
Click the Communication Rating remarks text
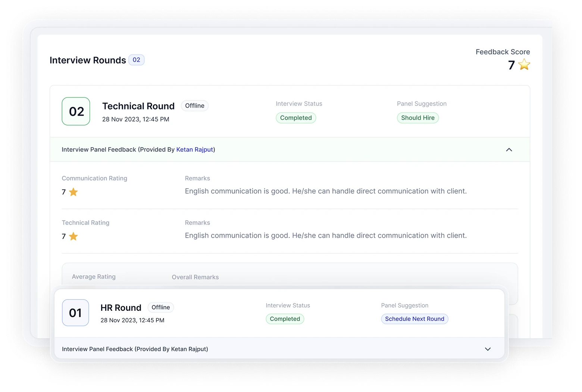[326, 191]
